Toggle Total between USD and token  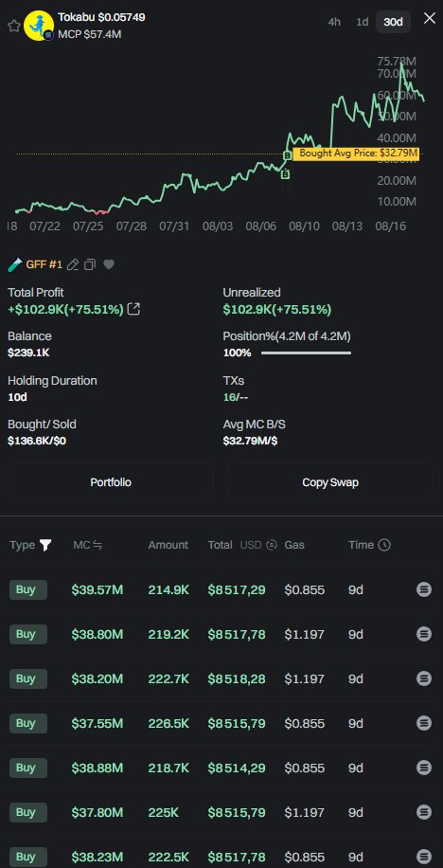(271, 545)
